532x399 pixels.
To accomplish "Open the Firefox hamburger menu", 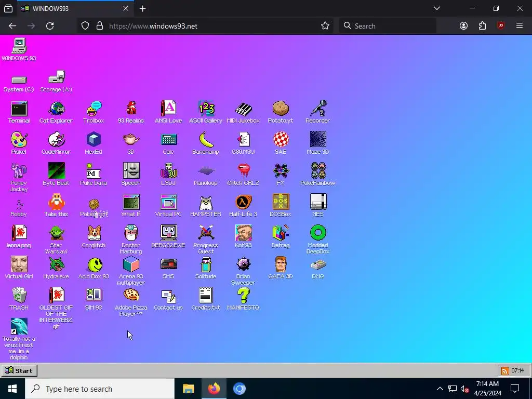I will click(519, 26).
